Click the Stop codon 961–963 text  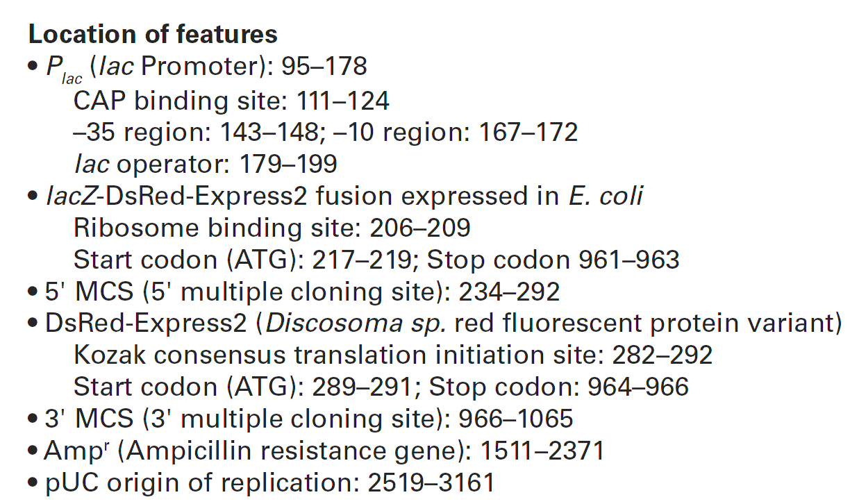pyautogui.click(x=553, y=260)
